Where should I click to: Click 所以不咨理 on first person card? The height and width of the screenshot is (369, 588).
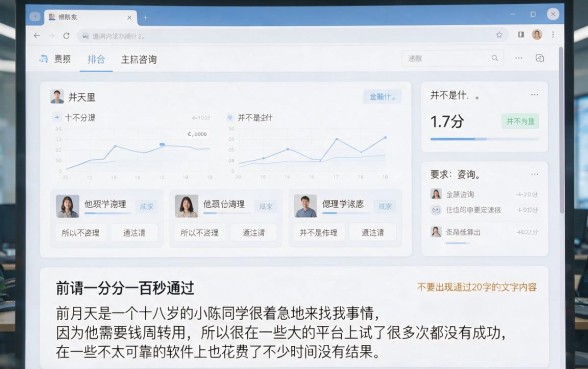pos(81,232)
